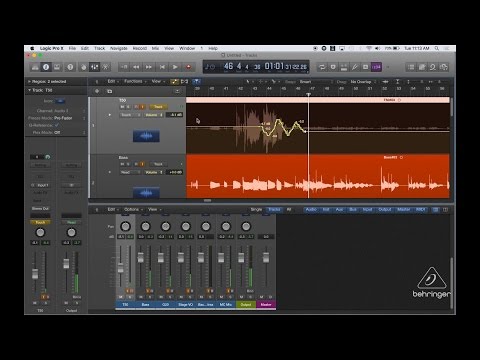Toggle the blue Catch playhead button
Viewport: 480px width, 360px height.
(x=197, y=81)
